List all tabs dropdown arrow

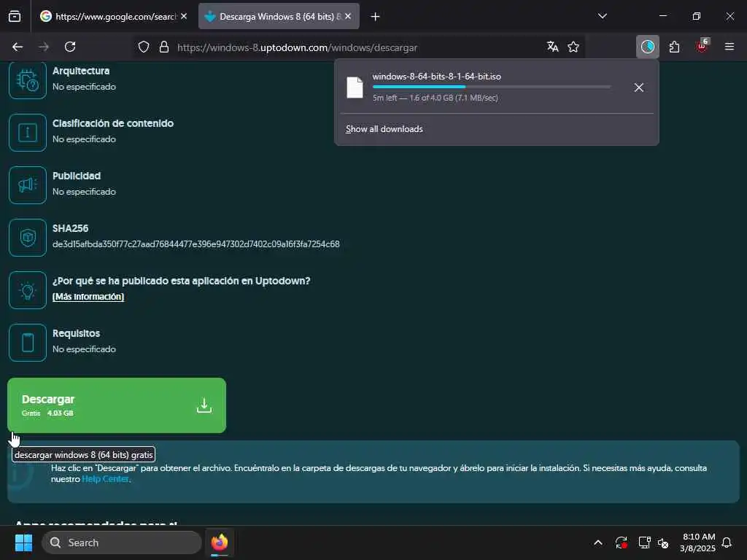pyautogui.click(x=602, y=16)
